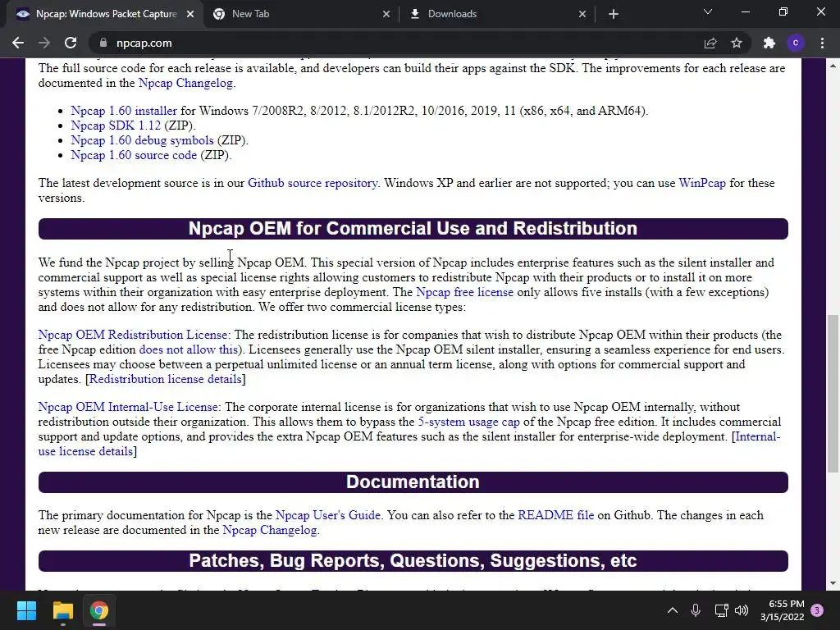The width and height of the screenshot is (840, 630).
Task: Open File Explorer from the taskbar
Action: (62, 610)
